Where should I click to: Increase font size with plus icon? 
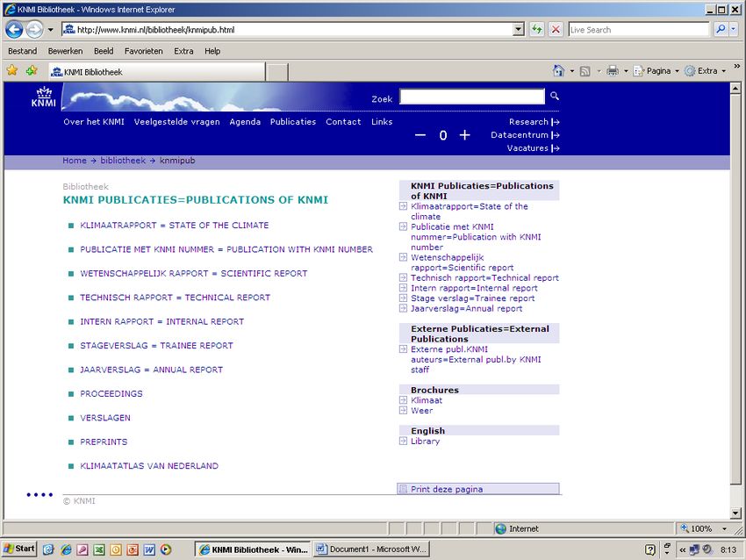point(465,135)
